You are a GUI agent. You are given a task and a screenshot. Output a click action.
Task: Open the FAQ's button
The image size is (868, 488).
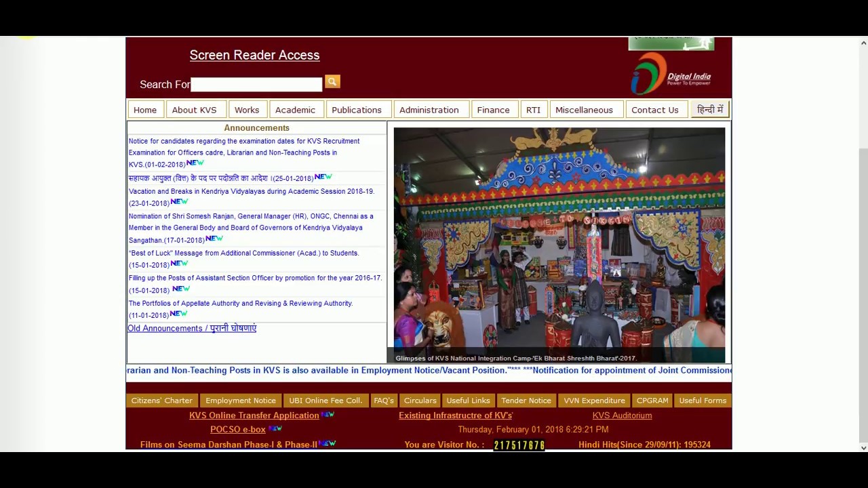(x=384, y=401)
